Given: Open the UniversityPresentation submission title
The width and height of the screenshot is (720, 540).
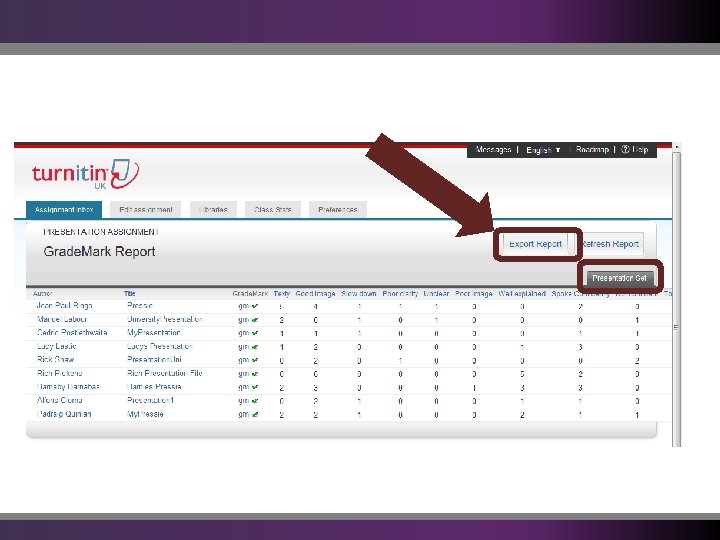Looking at the screenshot, I should coord(164,319).
